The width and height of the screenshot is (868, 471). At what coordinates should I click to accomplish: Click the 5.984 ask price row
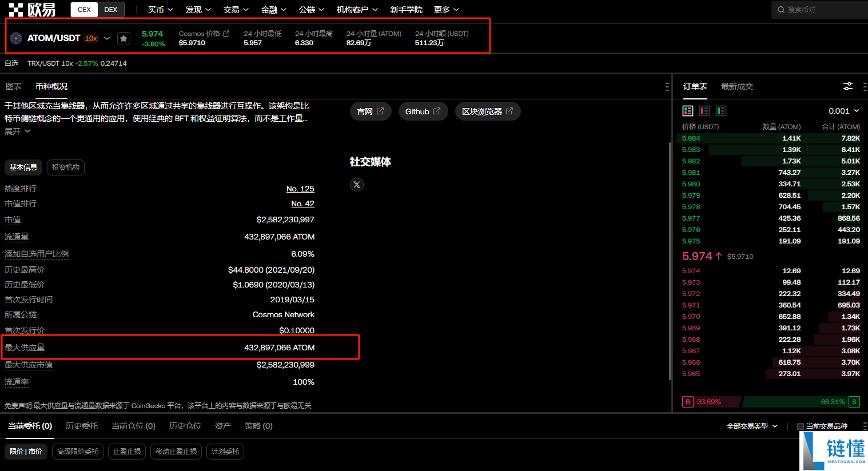pyautogui.click(x=771, y=138)
